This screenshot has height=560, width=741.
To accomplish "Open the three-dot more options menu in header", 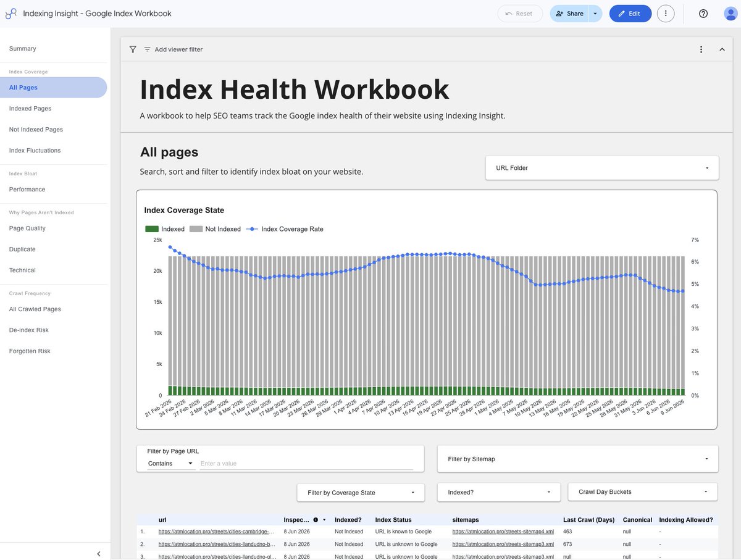I will 666,14.
